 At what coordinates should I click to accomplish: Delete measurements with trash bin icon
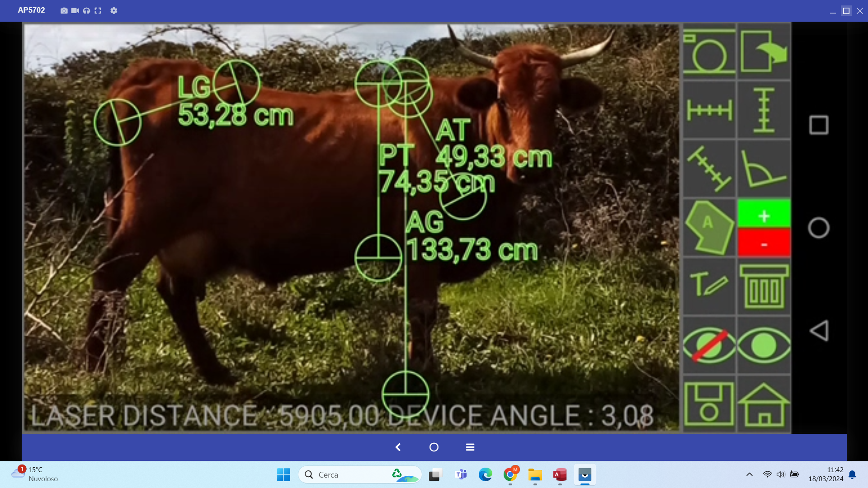tap(764, 286)
